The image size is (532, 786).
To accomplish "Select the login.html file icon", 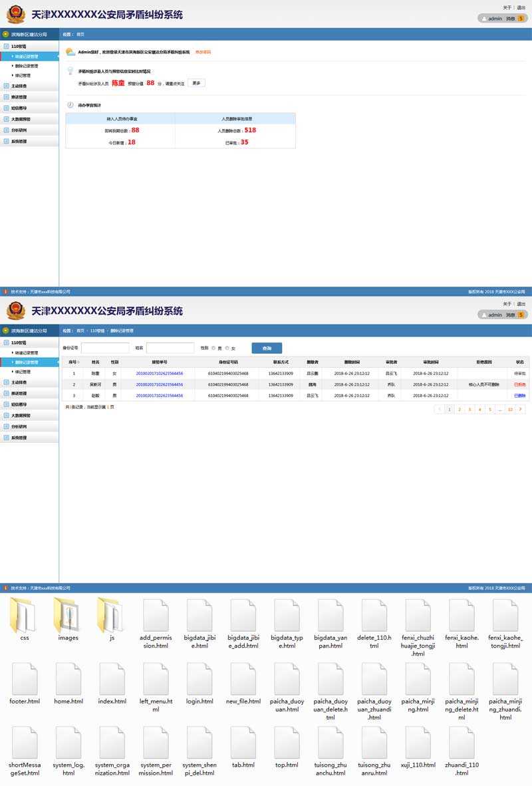I will [199, 679].
